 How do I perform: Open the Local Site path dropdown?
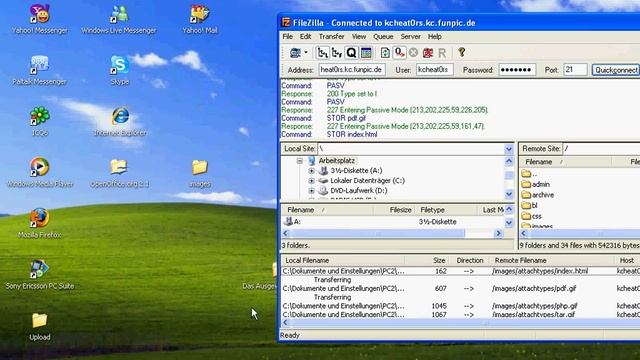click(x=509, y=149)
